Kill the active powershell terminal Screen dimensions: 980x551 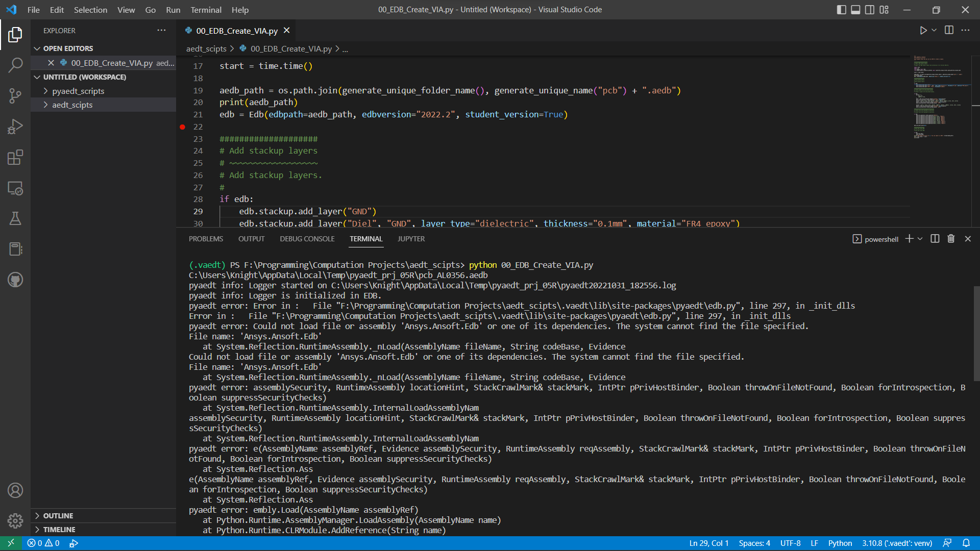coord(950,239)
